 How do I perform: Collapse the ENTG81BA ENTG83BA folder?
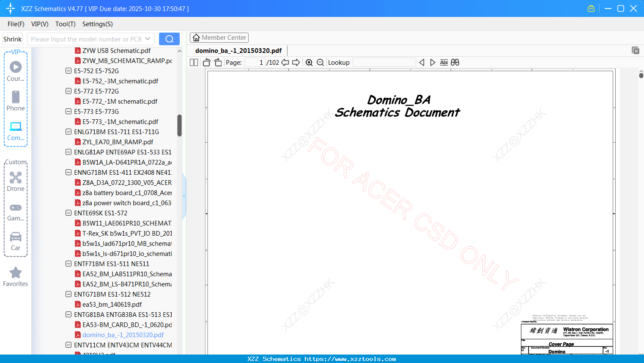(69, 314)
